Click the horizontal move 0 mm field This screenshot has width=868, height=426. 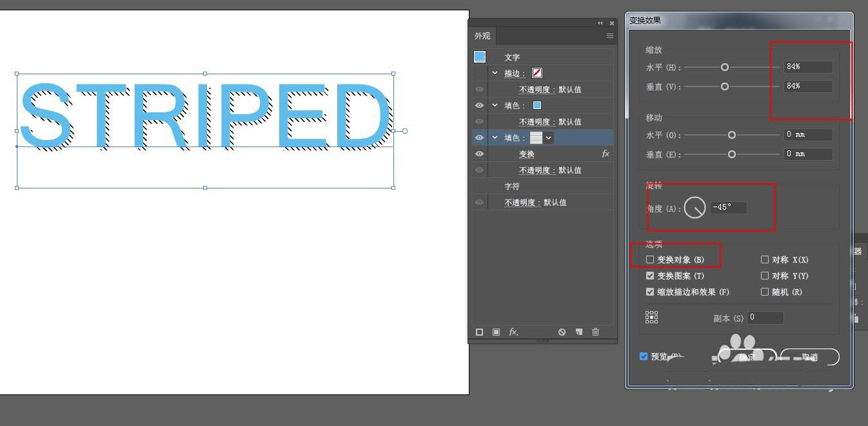tap(808, 135)
